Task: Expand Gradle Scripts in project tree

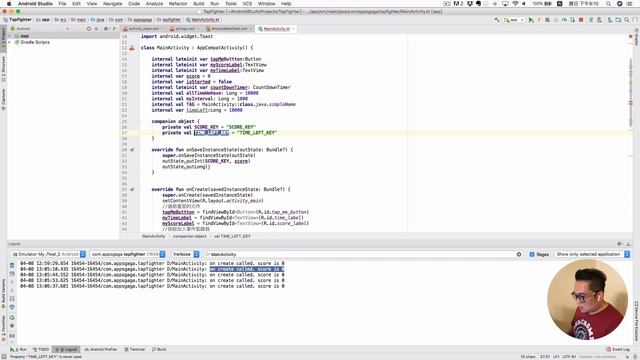Action: [x=10, y=42]
